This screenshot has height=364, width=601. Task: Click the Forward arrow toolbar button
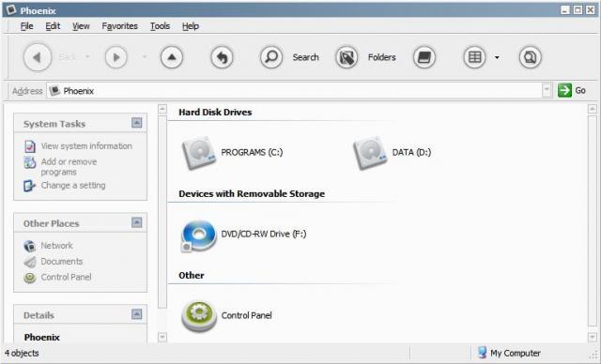[x=116, y=57]
